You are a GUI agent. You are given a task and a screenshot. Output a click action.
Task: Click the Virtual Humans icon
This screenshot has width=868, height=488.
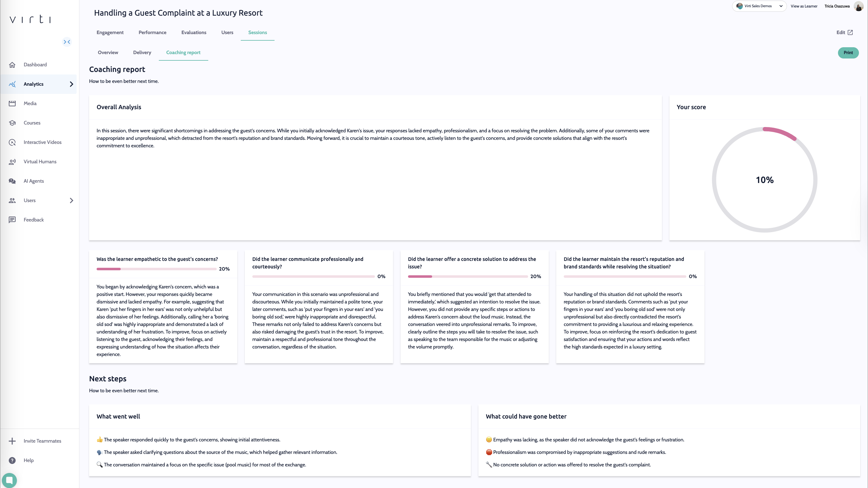pos(12,162)
